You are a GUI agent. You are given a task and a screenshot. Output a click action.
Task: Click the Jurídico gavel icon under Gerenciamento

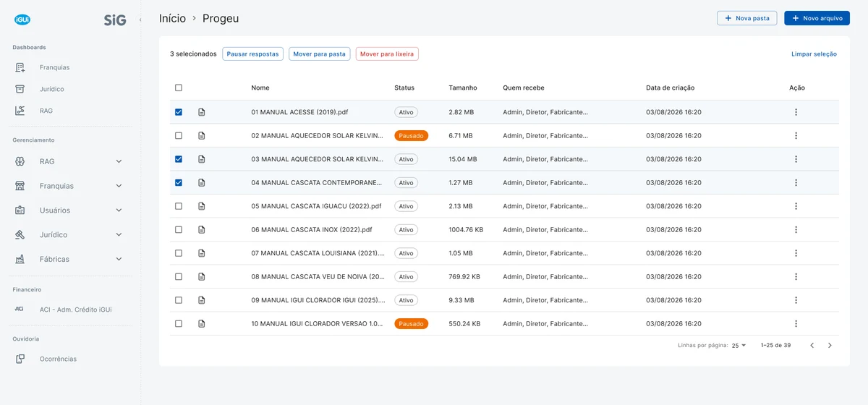[20, 234]
